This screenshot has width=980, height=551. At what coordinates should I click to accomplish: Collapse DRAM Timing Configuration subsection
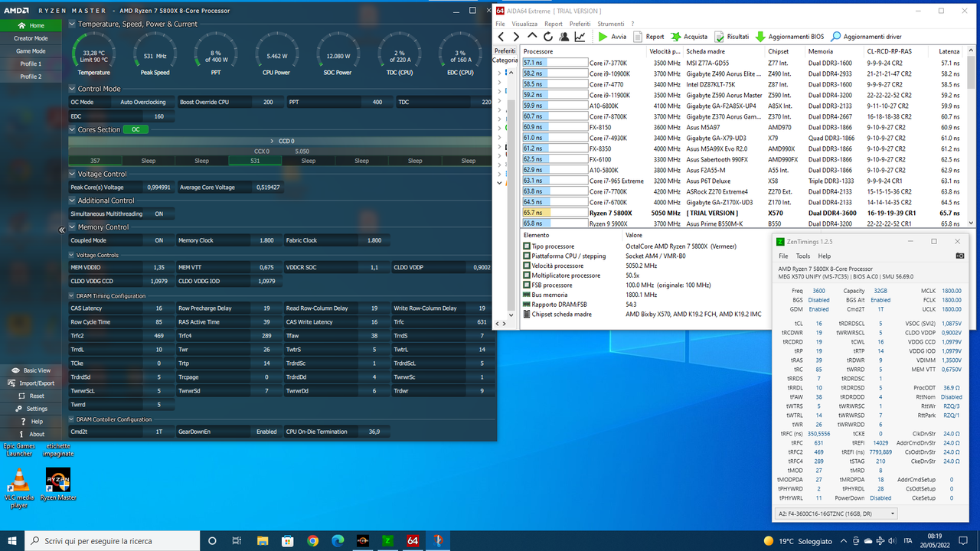pyautogui.click(x=72, y=295)
